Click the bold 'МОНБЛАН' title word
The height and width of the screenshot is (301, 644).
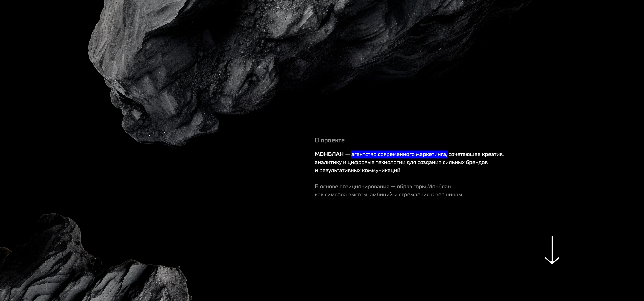point(329,154)
